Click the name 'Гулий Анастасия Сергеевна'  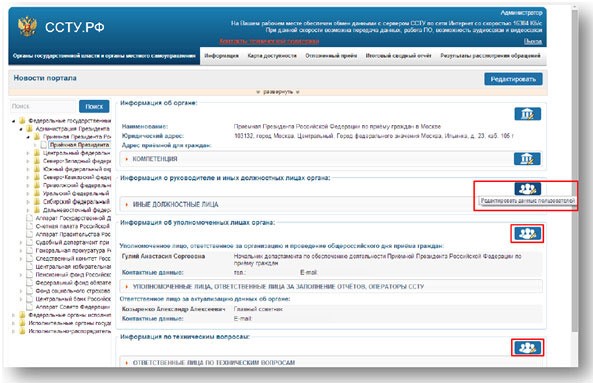(x=163, y=256)
